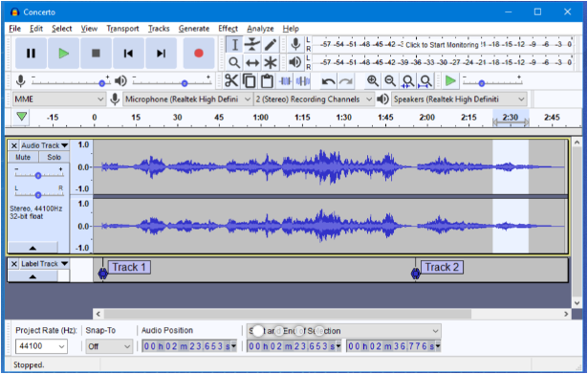Collapse the Label Track with its up arrow
The width and height of the screenshot is (588, 374).
point(33,276)
